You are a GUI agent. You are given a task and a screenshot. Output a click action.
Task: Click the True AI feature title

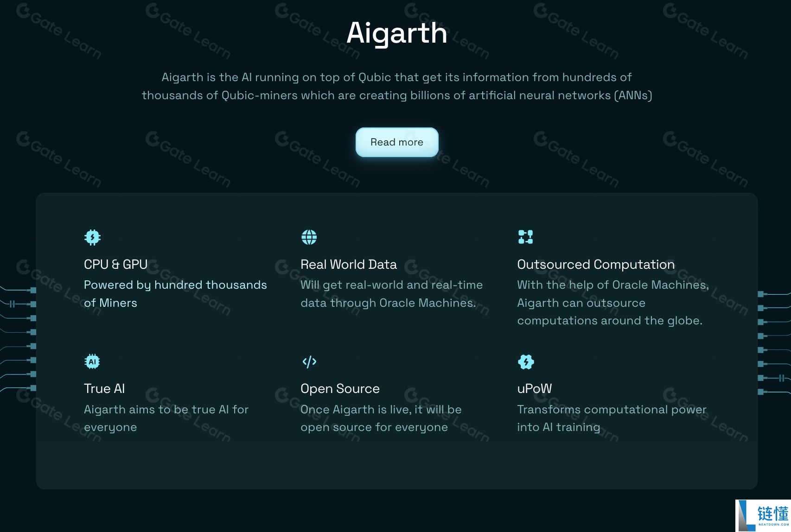[x=104, y=389]
